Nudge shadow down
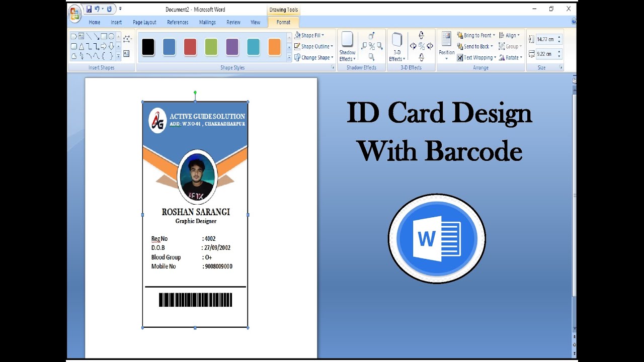 click(x=372, y=57)
